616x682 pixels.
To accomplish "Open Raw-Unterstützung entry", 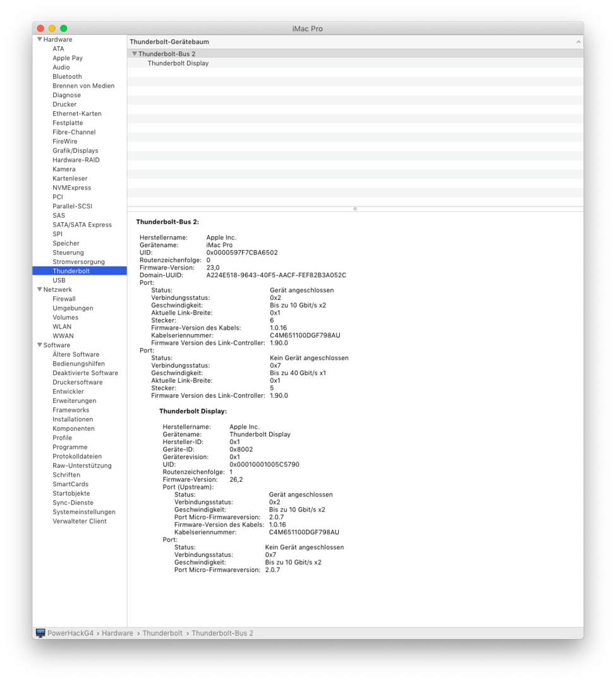I will (x=82, y=465).
